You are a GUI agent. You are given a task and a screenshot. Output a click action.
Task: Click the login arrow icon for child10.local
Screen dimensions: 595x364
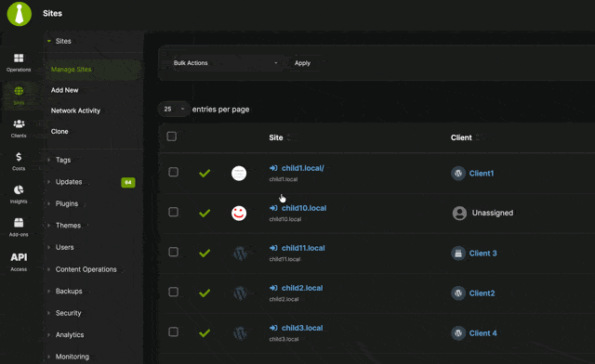point(273,208)
